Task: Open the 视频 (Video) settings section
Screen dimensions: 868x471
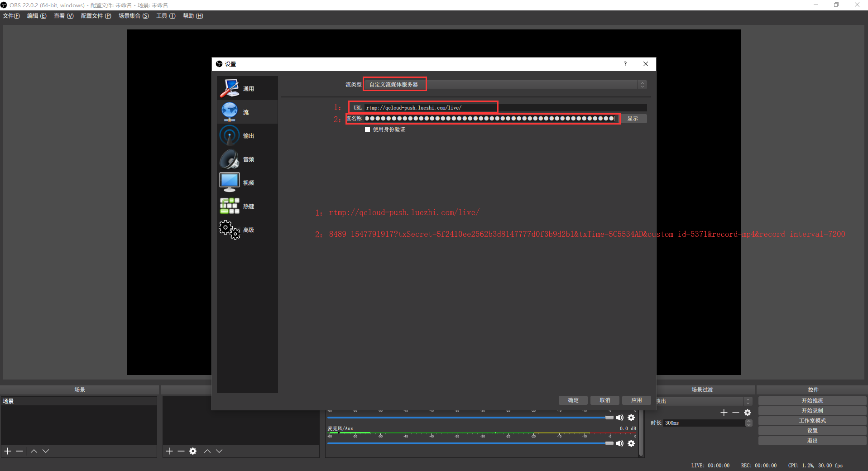Action: pos(247,183)
